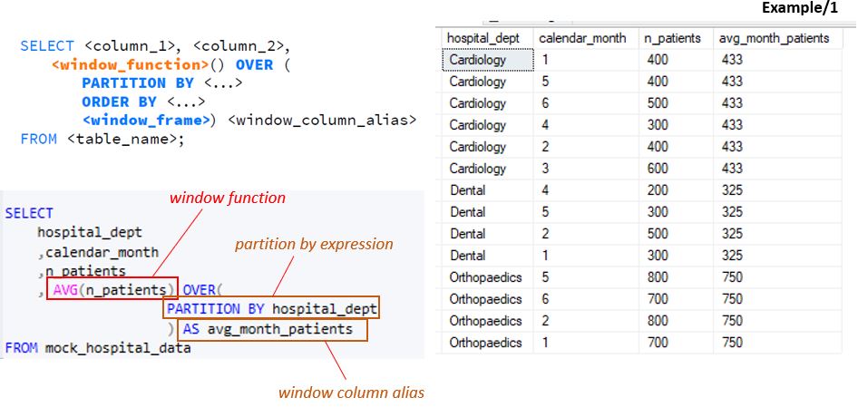868x407 pixels.
Task: Select the n_patients column header
Action: (673, 38)
